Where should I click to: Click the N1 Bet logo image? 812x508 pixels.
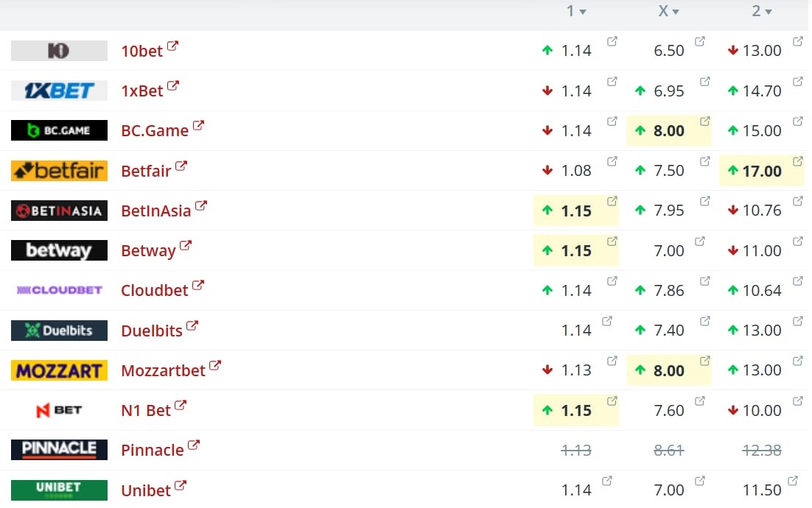click(x=59, y=410)
